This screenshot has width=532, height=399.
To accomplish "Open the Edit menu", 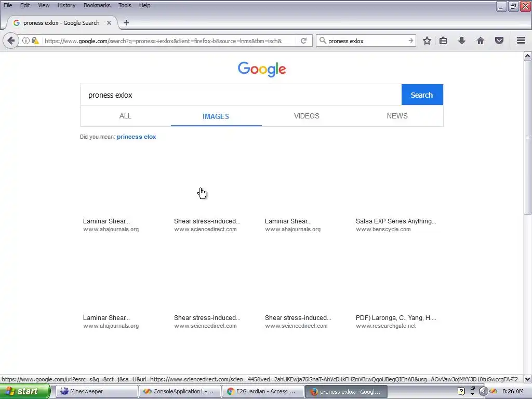I will tap(25, 5).
